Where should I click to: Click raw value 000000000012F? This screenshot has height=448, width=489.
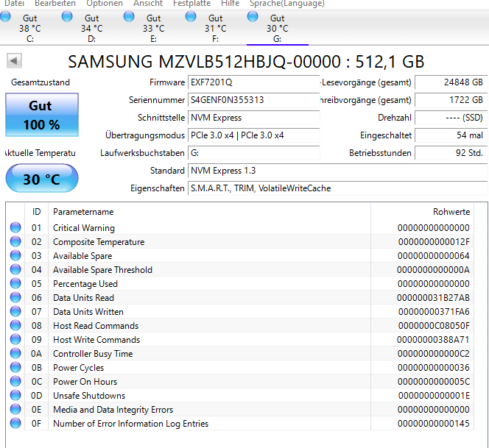pos(434,242)
